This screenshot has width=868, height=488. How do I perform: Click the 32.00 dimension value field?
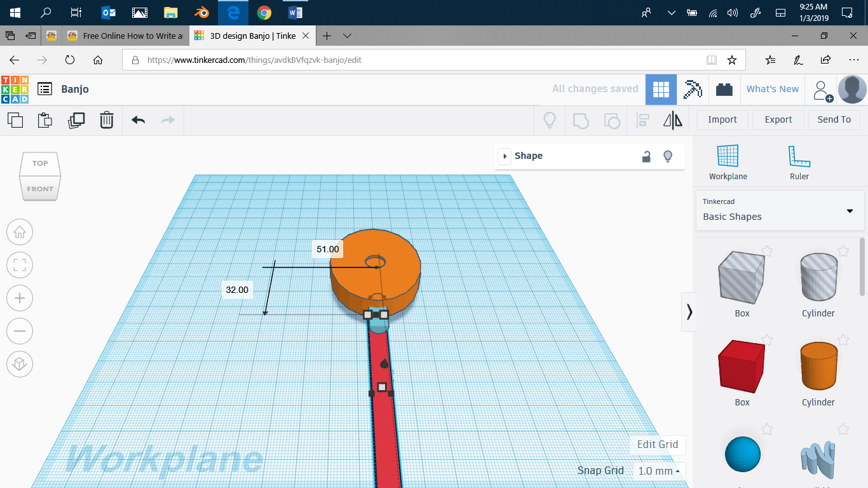[x=237, y=290]
